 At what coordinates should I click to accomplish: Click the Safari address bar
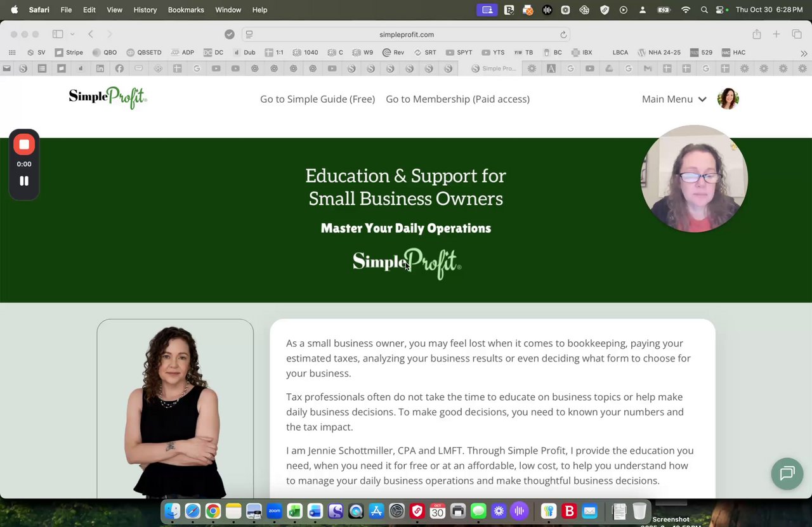406,34
